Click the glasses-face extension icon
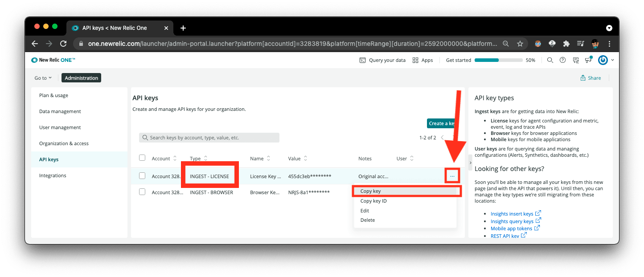644x277 pixels. click(x=538, y=44)
